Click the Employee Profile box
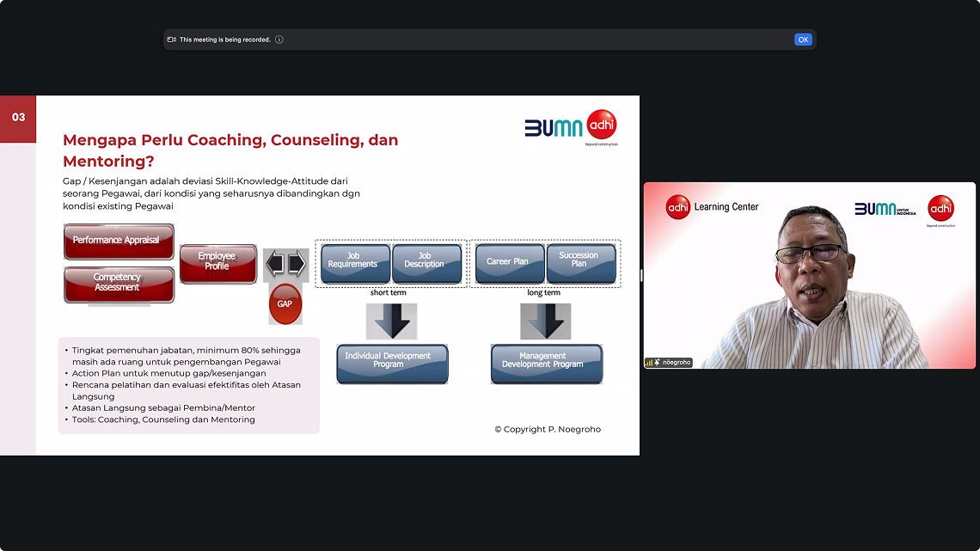Viewport: 980px width, 551px height. click(x=217, y=262)
